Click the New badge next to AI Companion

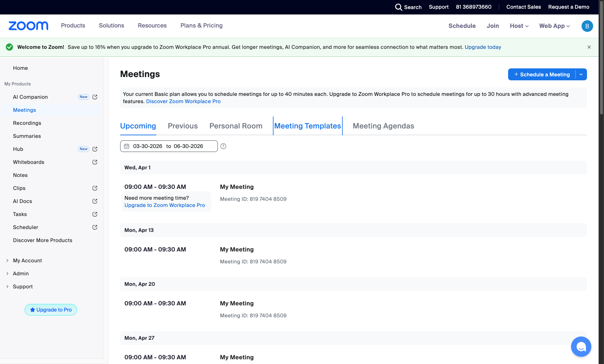[84, 97]
